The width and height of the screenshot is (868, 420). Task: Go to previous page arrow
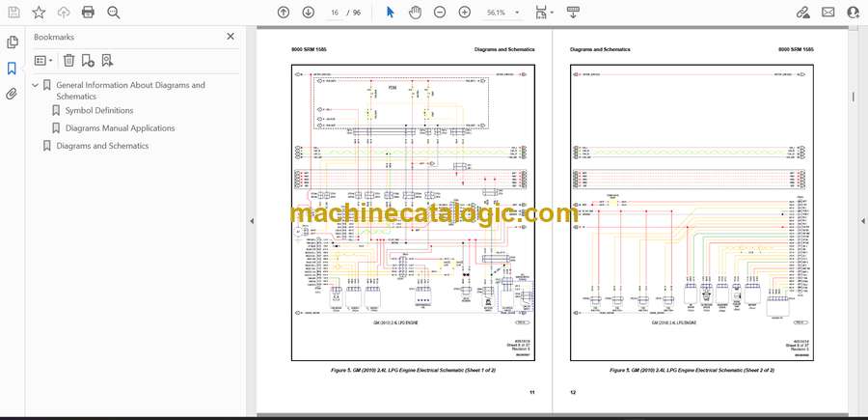point(284,13)
